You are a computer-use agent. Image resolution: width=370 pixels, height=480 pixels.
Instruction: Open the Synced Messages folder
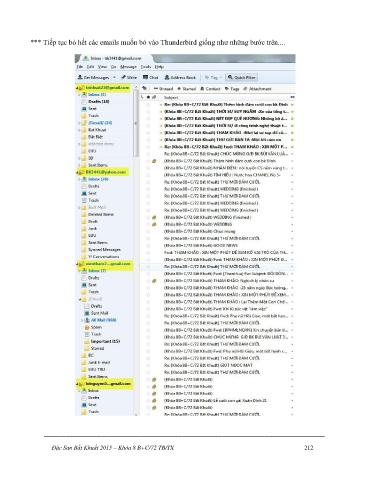click(101, 250)
